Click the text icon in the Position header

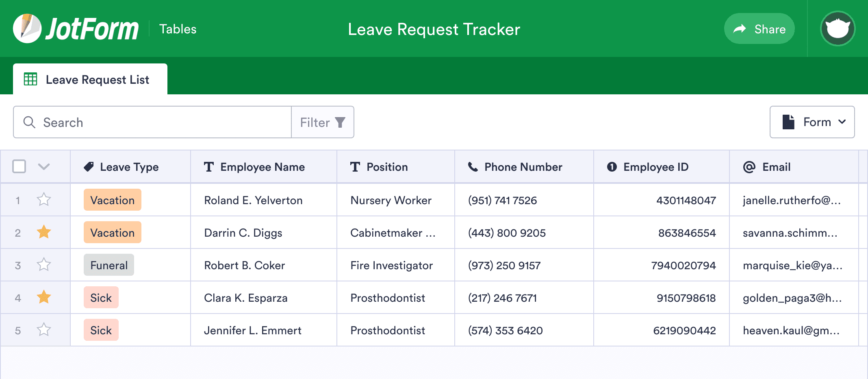tap(355, 167)
